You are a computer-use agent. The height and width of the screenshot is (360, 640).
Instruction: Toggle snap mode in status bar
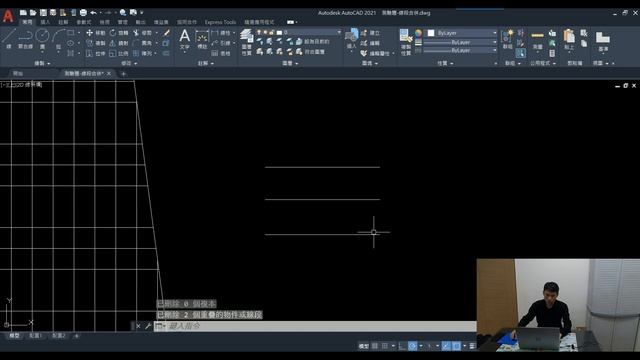384,346
